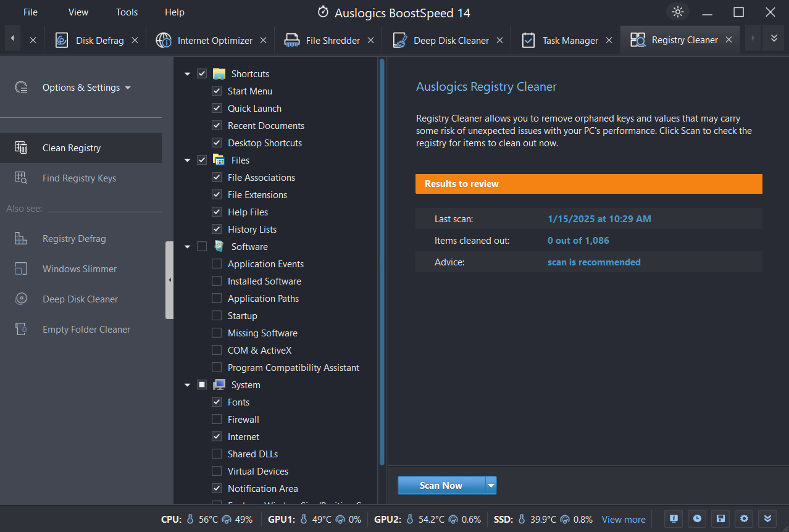Click the Scan Now button
Viewport: 789px width, 532px height.
[440, 485]
